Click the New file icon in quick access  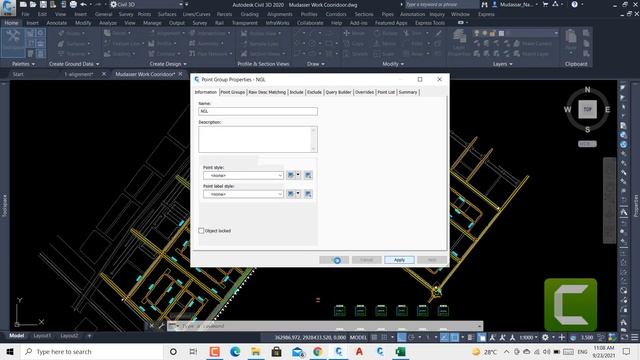[23, 4]
